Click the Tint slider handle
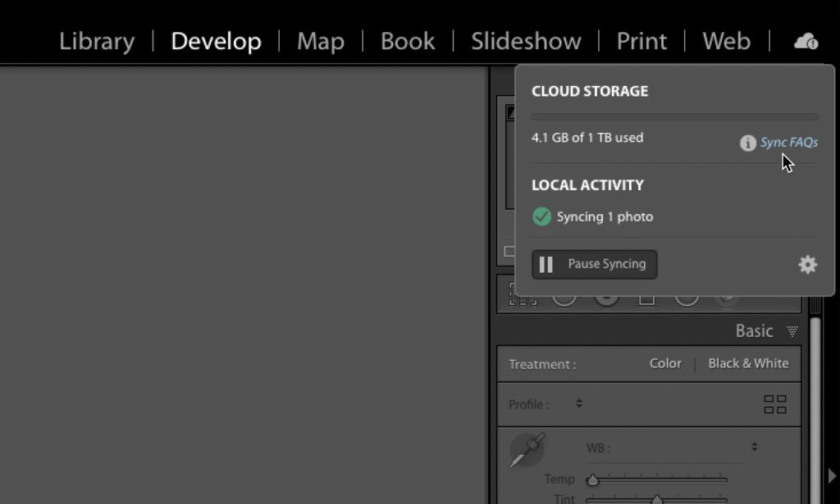 click(x=657, y=500)
